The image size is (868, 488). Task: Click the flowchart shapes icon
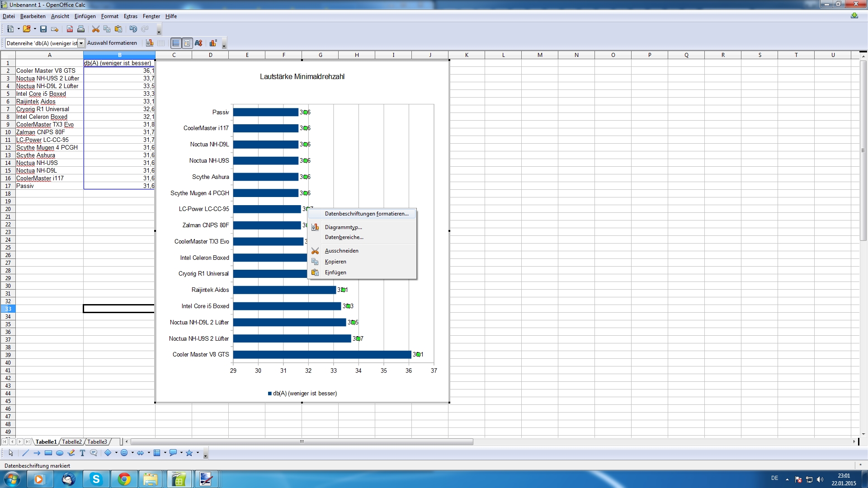click(157, 453)
